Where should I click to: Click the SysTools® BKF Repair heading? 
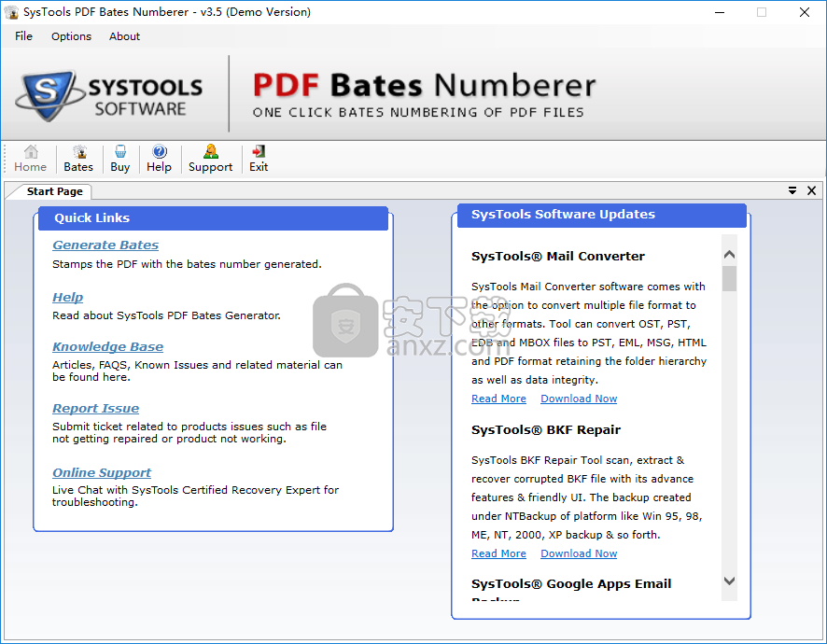tap(545, 430)
